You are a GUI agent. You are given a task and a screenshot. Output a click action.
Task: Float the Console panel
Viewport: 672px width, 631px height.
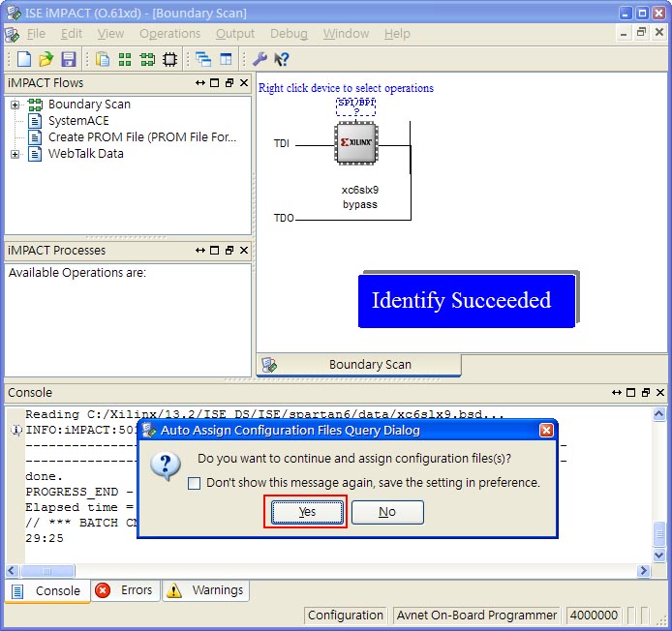coord(646,392)
